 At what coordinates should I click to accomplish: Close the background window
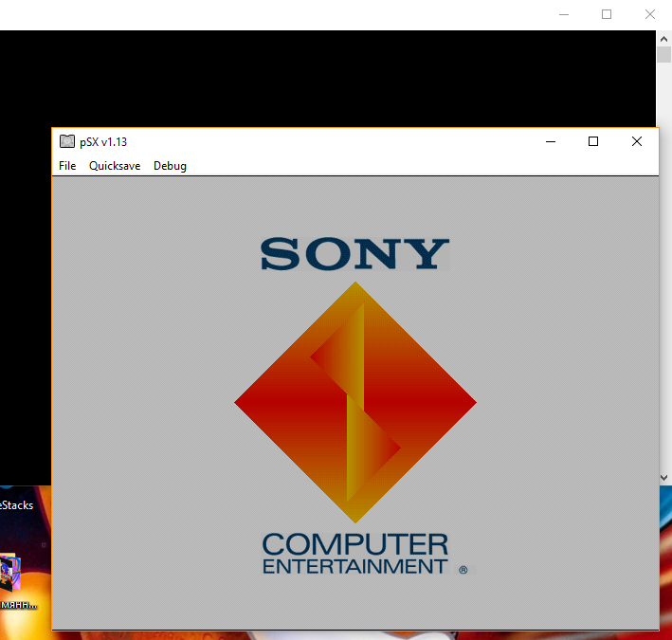point(650,14)
